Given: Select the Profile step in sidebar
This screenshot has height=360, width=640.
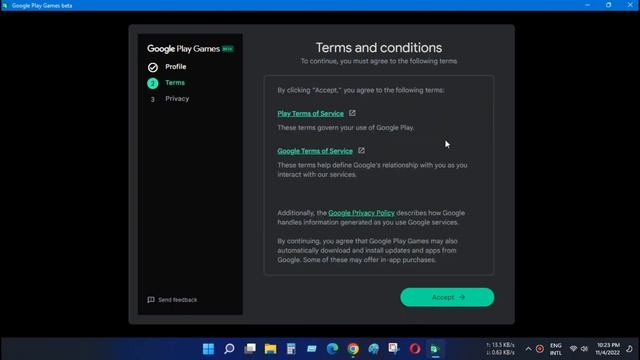Looking at the screenshot, I should (x=176, y=67).
